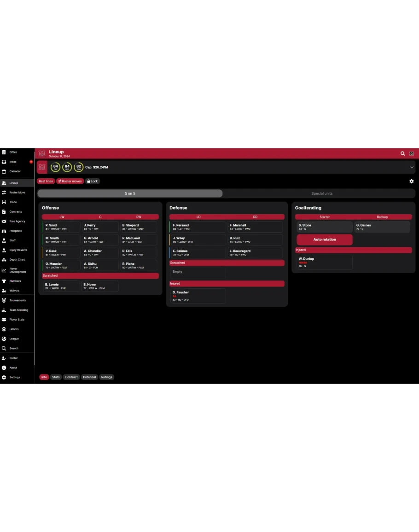Open the Depth Chart icon

point(4,260)
